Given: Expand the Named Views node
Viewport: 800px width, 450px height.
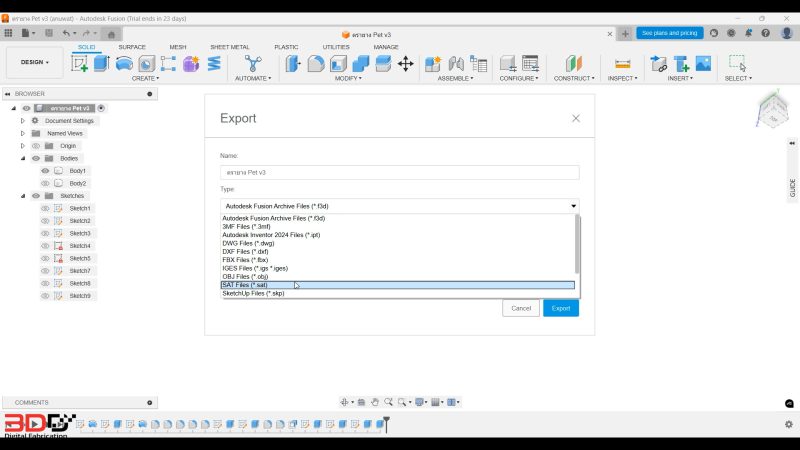Looking at the screenshot, I should [x=22, y=133].
